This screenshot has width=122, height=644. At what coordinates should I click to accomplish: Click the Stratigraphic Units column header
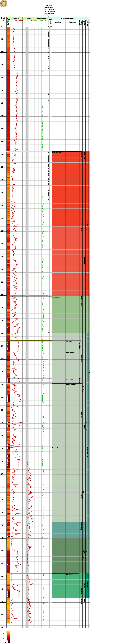coord(67,19)
